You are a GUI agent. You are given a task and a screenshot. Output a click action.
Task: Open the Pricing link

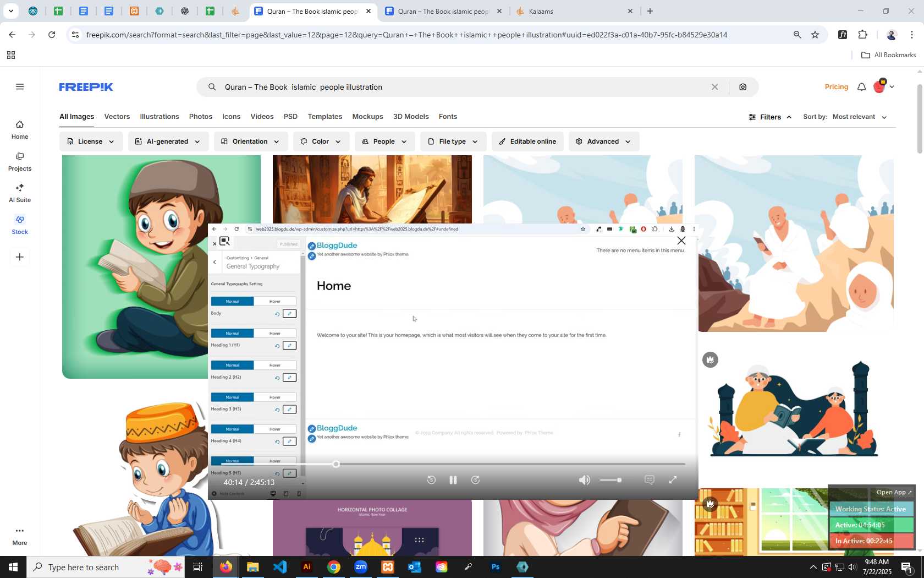(837, 87)
